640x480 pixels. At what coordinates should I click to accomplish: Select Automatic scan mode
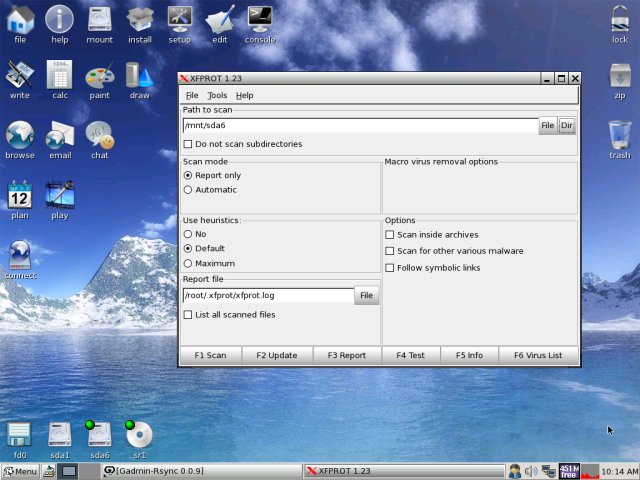tap(188, 190)
